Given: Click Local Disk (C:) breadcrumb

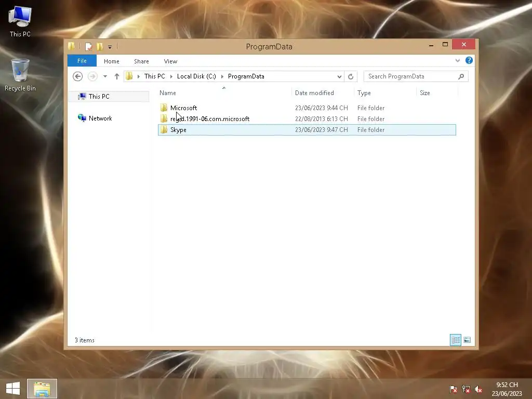Looking at the screenshot, I should [x=196, y=76].
